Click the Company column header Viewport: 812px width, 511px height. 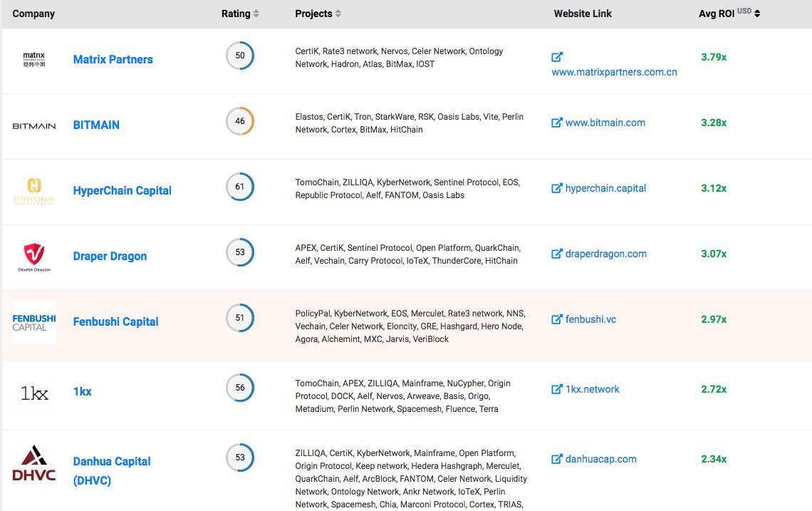point(33,14)
